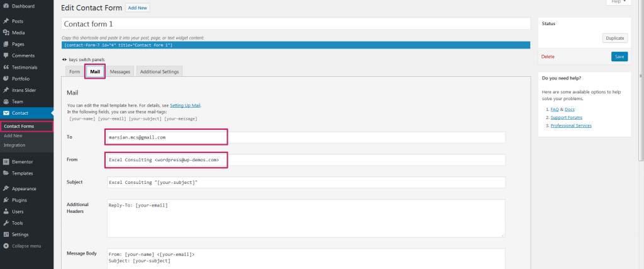The width and height of the screenshot is (644, 269).
Task: Click the red Delete link
Action: point(548,57)
